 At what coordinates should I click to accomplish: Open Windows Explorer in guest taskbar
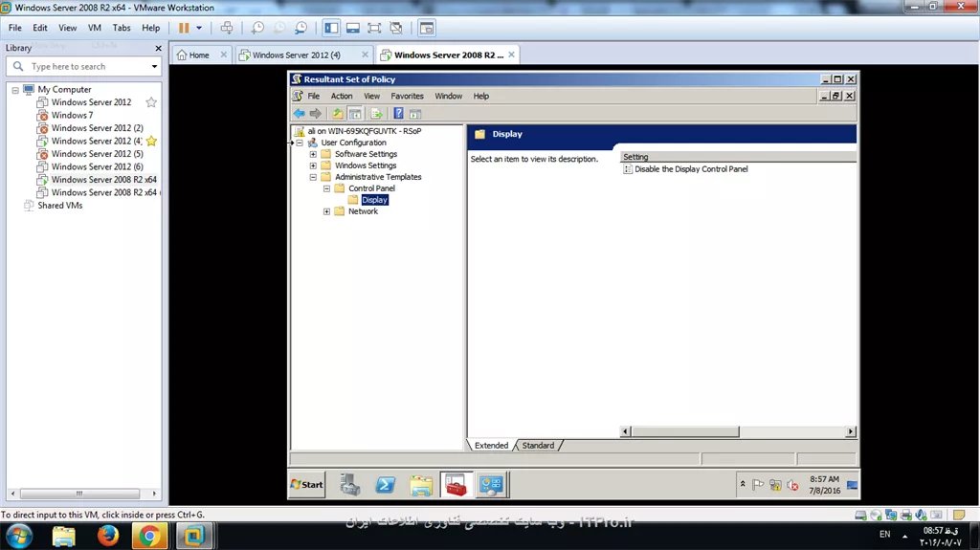click(x=421, y=484)
